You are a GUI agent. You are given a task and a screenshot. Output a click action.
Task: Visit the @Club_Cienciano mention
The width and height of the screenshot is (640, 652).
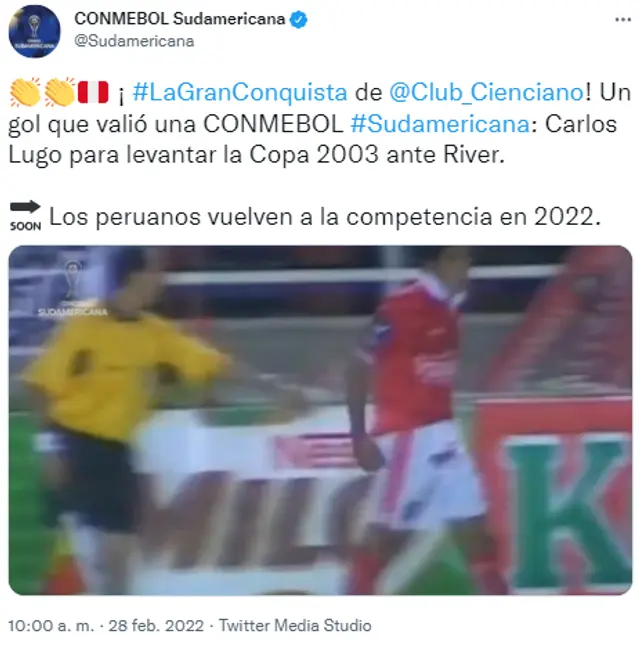(487, 92)
